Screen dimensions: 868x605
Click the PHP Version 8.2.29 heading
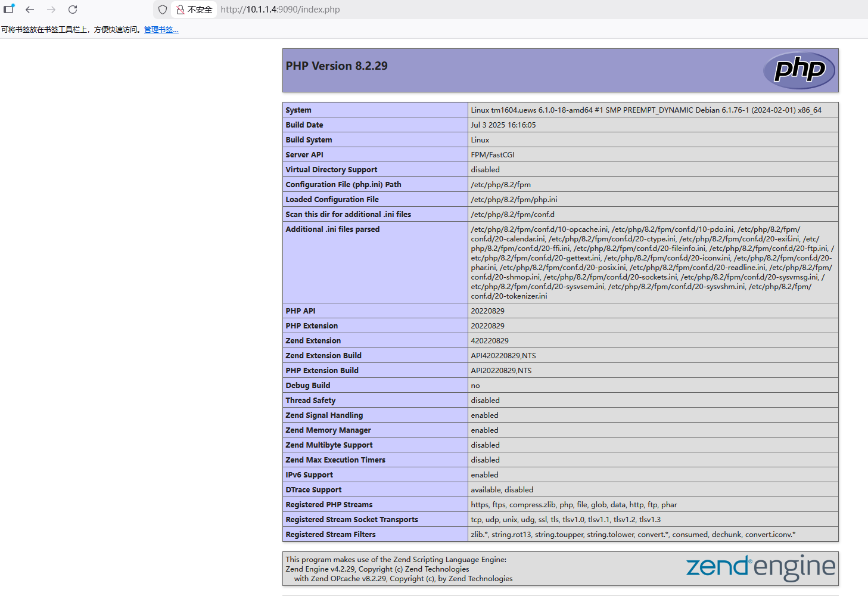click(x=337, y=66)
